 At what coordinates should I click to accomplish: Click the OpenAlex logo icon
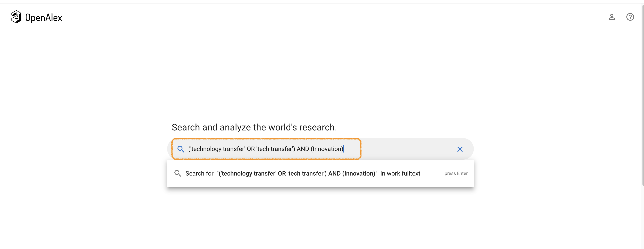[x=16, y=17]
